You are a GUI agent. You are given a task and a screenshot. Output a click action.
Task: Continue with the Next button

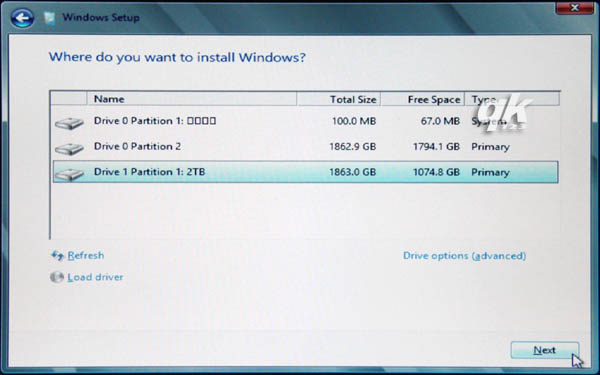(x=545, y=350)
